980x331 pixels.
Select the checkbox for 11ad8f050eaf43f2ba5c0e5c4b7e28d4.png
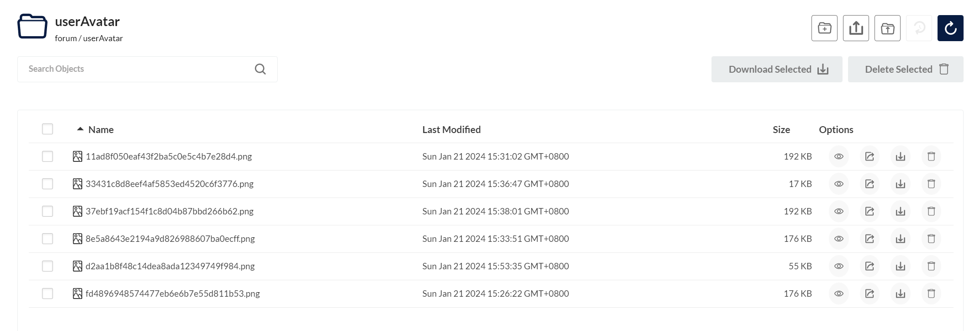[47, 157]
